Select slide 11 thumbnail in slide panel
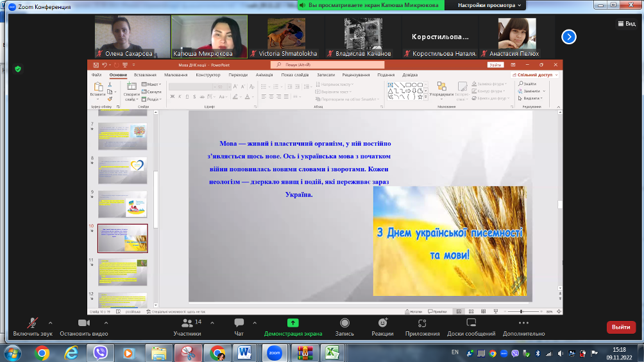This screenshot has width=644, height=362. pyautogui.click(x=122, y=271)
